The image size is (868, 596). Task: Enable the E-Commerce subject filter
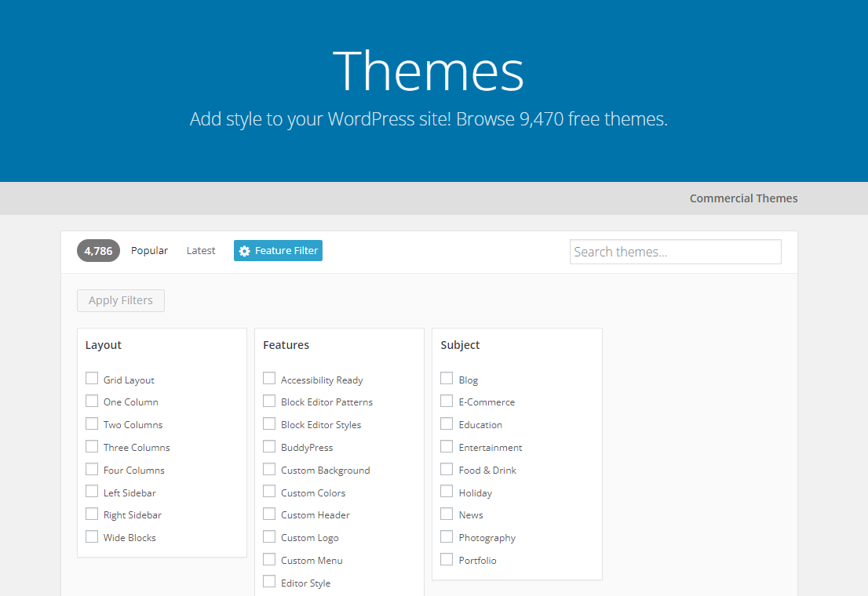click(447, 401)
